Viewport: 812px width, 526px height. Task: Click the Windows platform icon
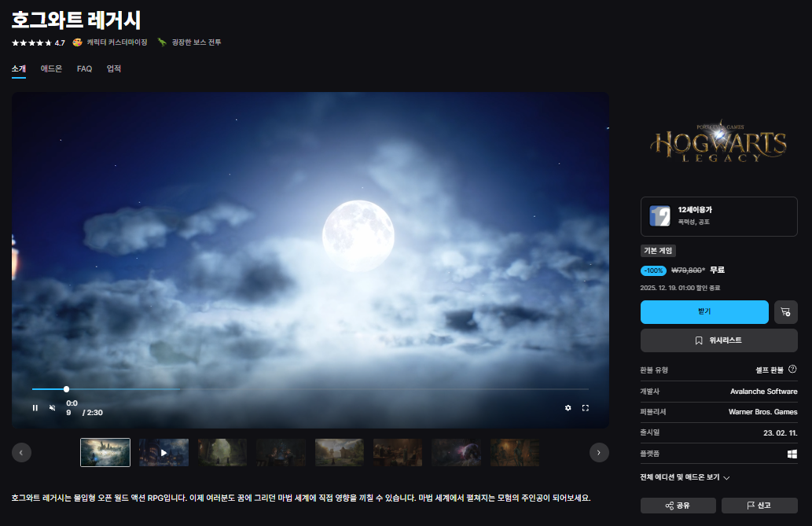(792, 454)
